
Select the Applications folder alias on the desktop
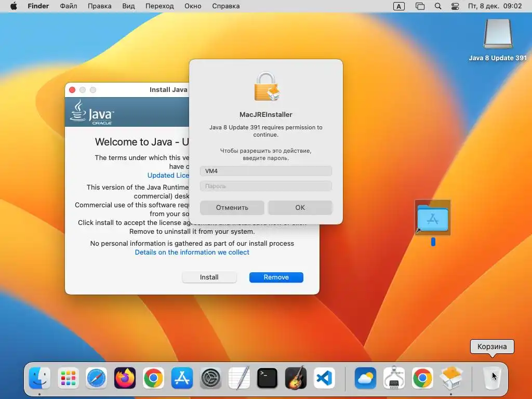click(x=433, y=218)
